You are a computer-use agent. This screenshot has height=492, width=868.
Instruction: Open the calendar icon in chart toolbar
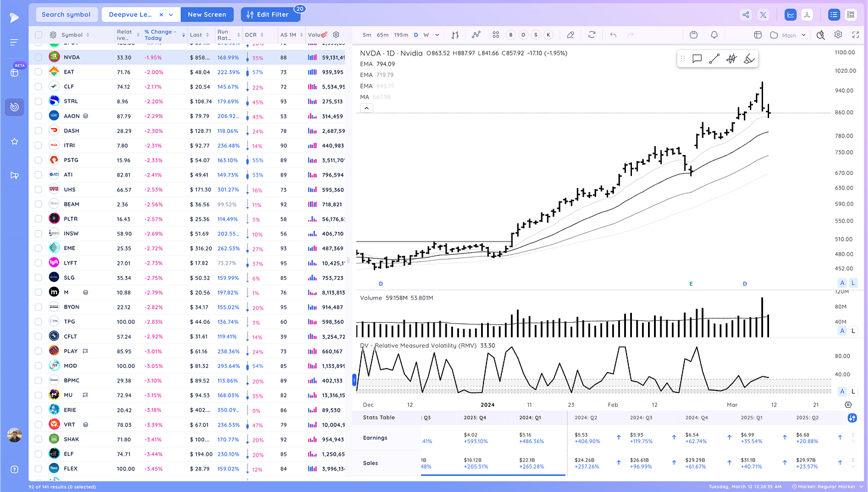[x=693, y=35]
